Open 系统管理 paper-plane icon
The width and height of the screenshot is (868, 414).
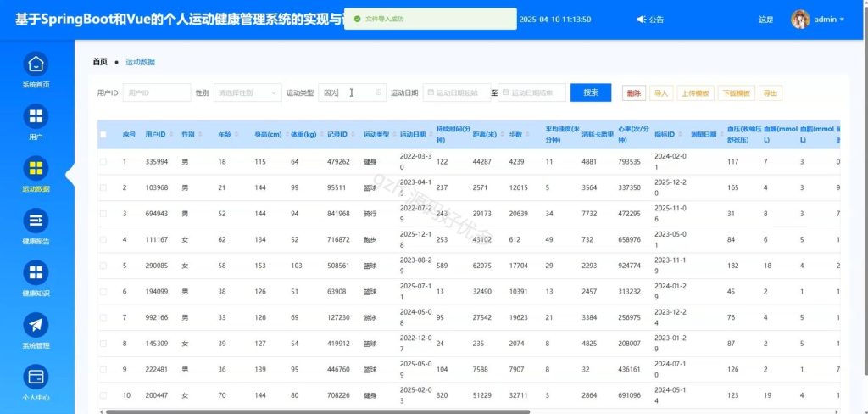coord(36,325)
